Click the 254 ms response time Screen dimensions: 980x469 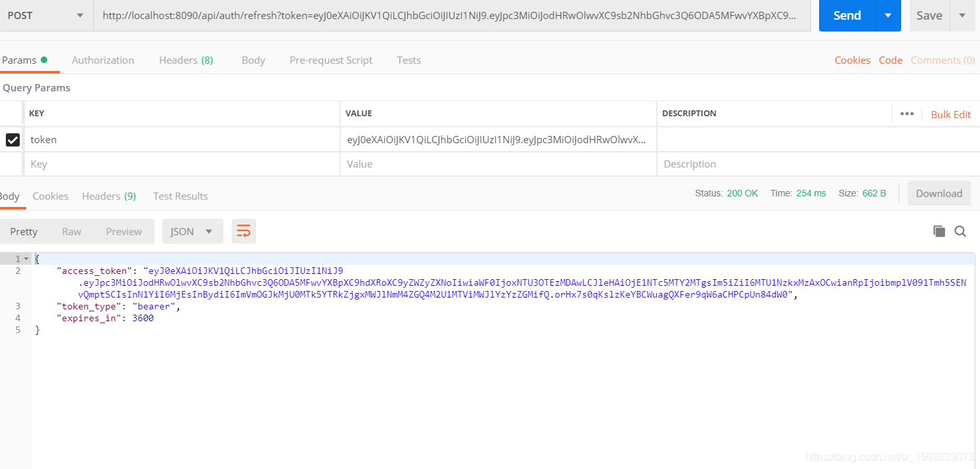[811, 193]
